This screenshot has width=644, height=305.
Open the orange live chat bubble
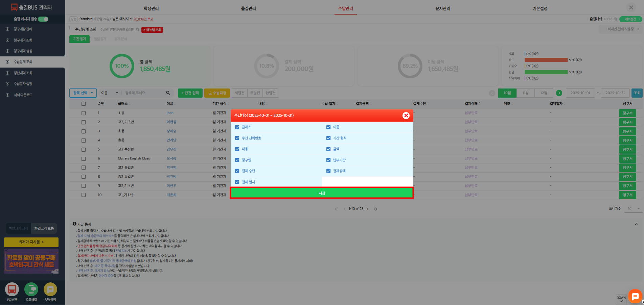[635, 296]
